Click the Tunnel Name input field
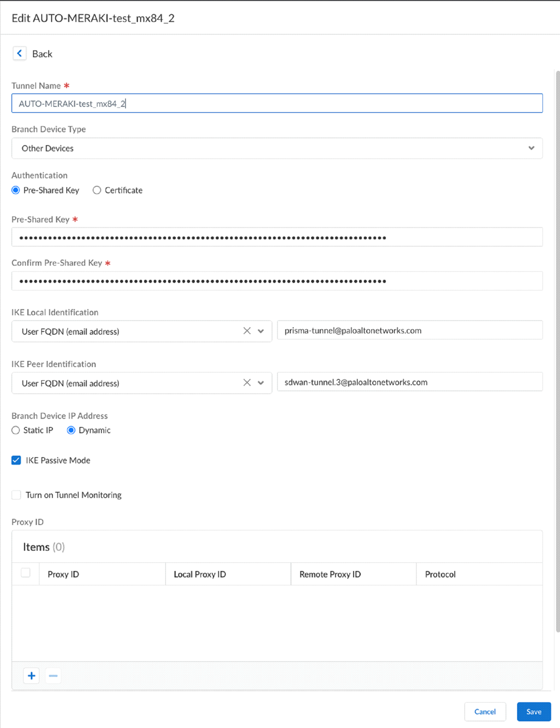This screenshot has height=728, width=560. [277, 104]
